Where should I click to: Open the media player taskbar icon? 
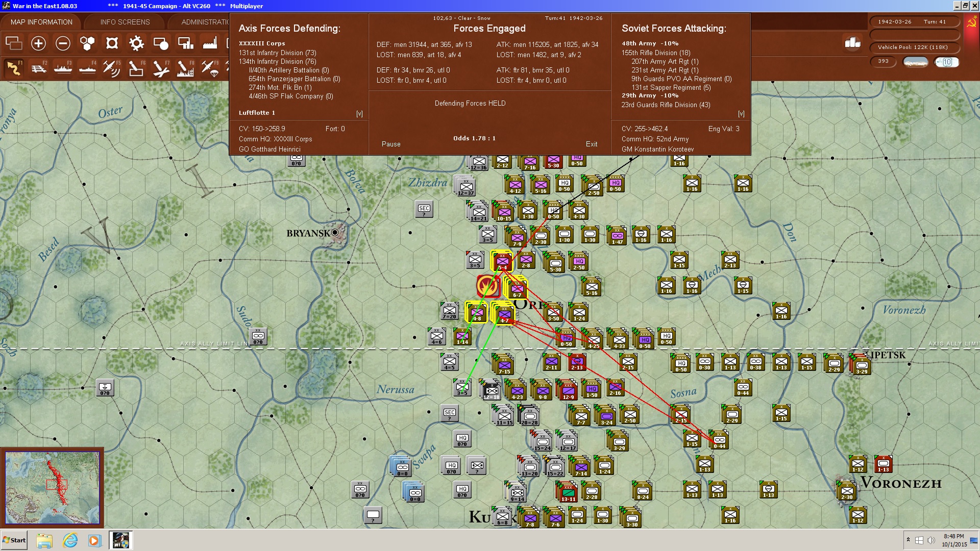(94, 540)
